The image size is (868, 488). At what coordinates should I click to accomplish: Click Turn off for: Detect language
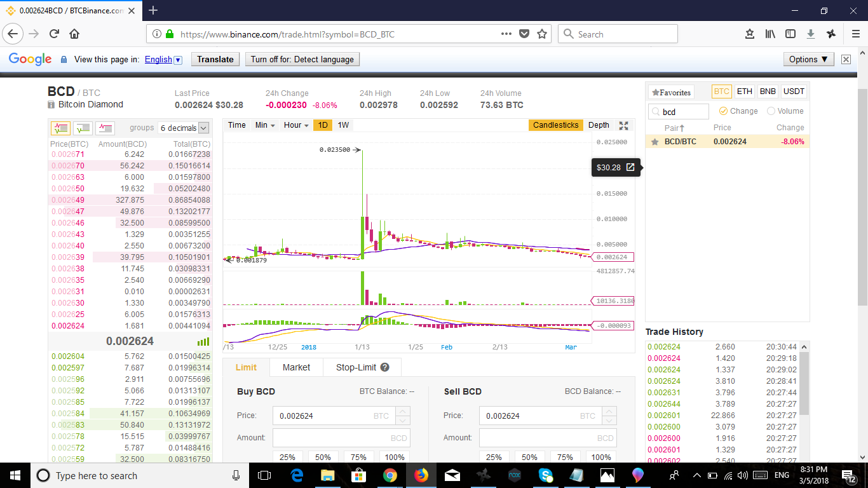click(302, 59)
